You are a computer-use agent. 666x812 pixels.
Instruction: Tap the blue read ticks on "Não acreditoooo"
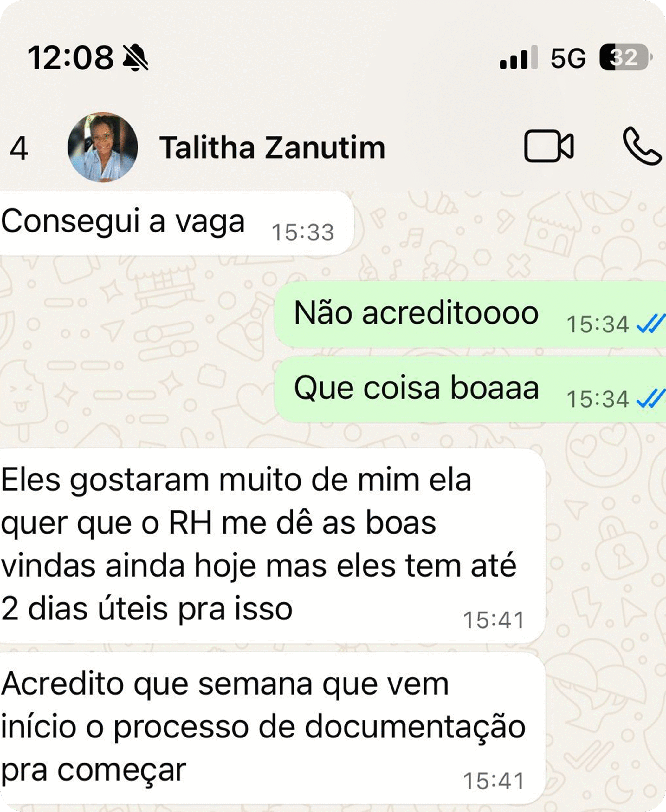651,324
